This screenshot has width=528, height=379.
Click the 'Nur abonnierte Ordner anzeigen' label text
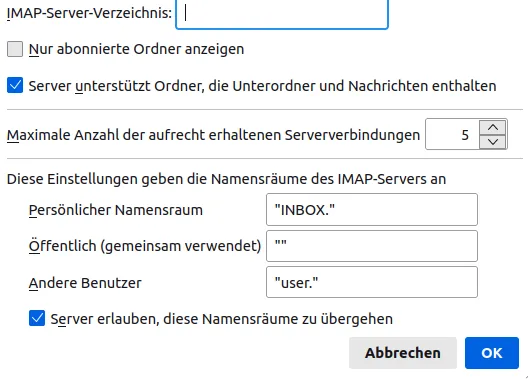[x=136, y=49]
